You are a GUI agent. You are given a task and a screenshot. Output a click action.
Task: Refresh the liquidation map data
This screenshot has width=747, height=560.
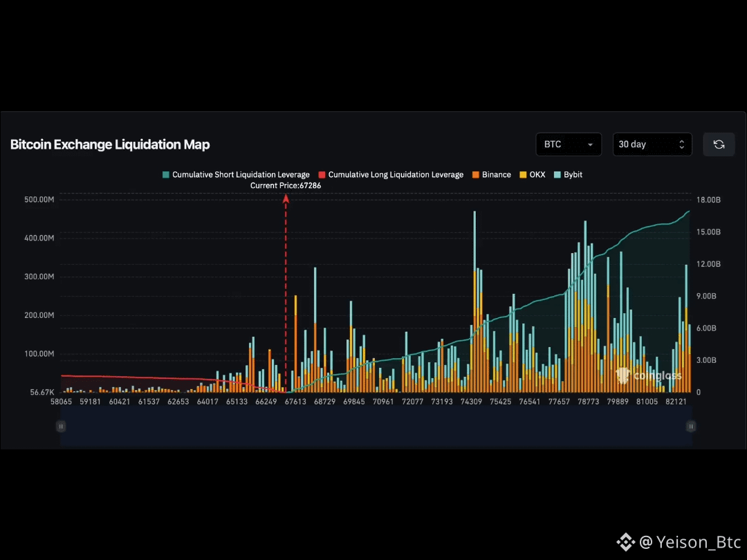point(719,144)
